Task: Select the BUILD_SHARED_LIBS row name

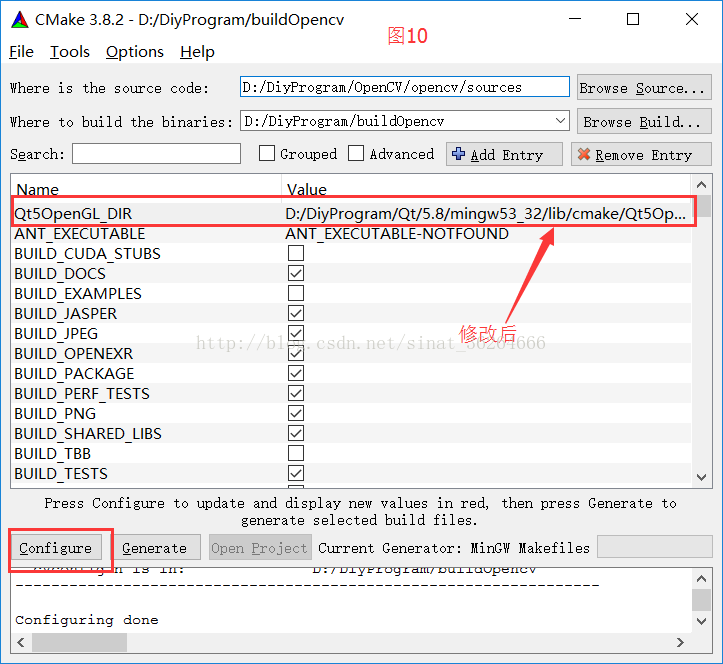Action: coord(88,433)
